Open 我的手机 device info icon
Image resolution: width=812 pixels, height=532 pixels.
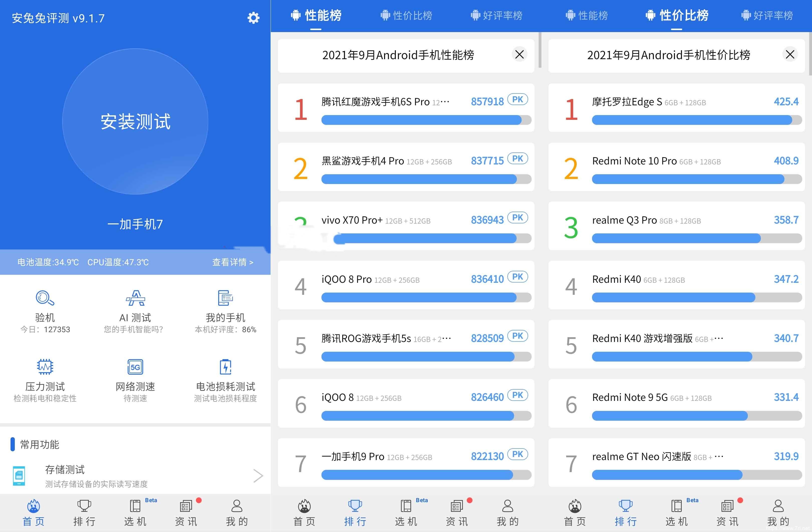point(225,298)
